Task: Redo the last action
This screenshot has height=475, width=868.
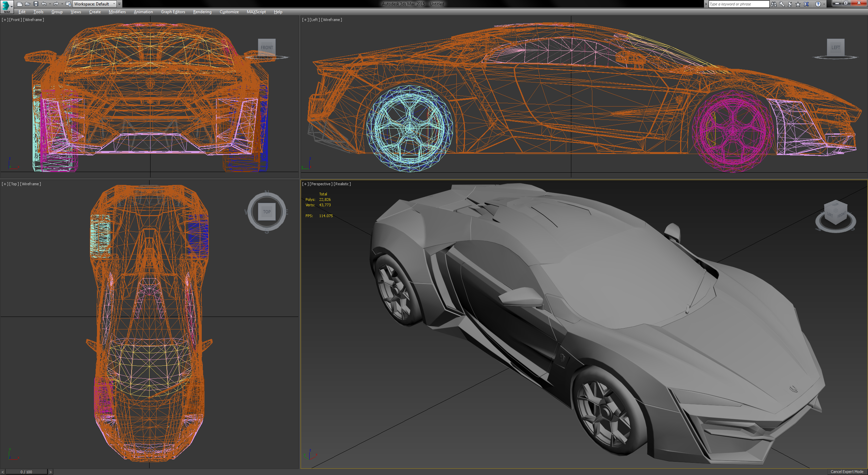Action: 56,4
